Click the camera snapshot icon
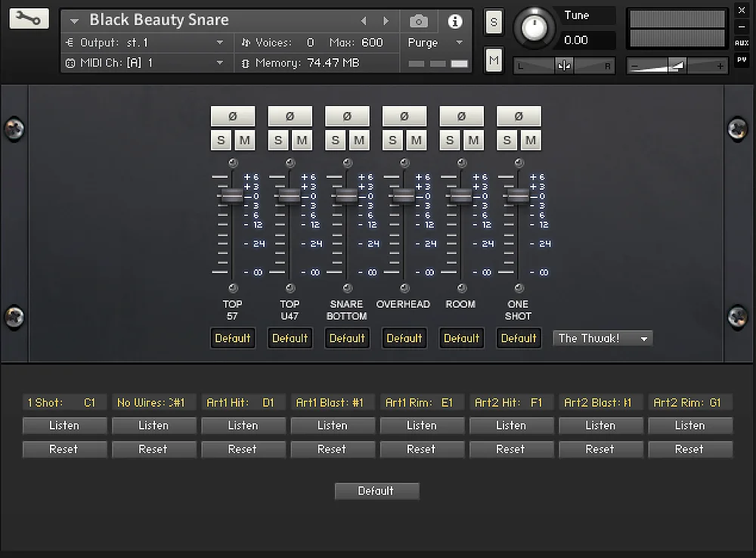The width and height of the screenshot is (756, 558). pos(419,21)
